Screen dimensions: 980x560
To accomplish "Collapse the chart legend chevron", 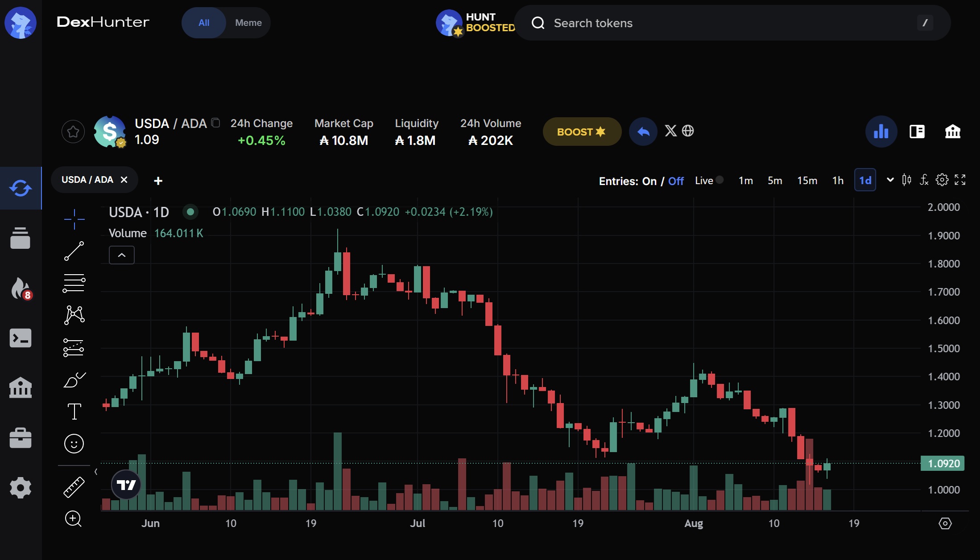I will (122, 255).
